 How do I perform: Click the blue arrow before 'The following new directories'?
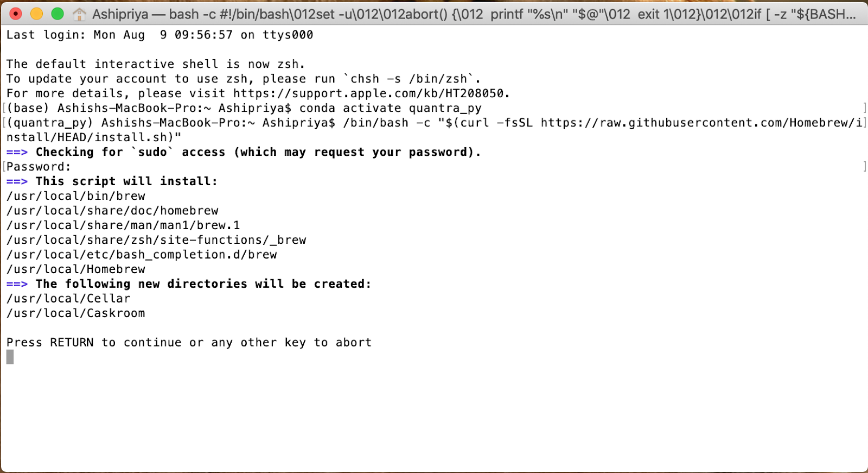(x=17, y=284)
